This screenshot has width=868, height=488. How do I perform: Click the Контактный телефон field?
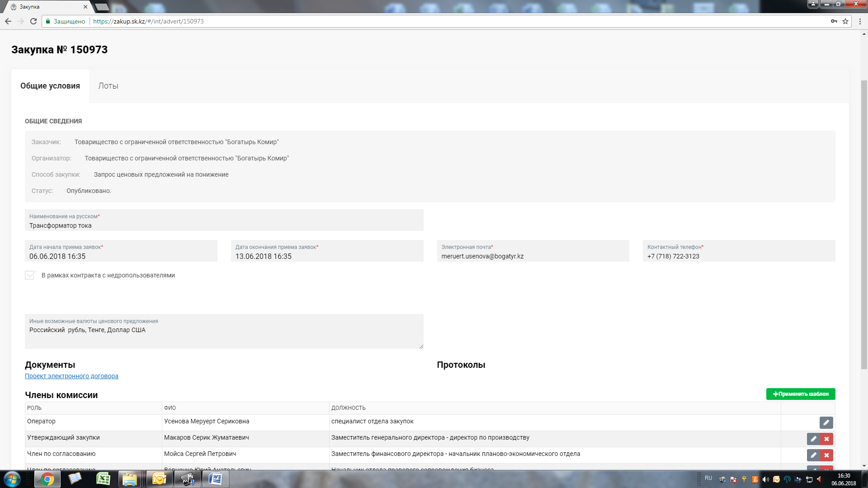[x=739, y=251]
